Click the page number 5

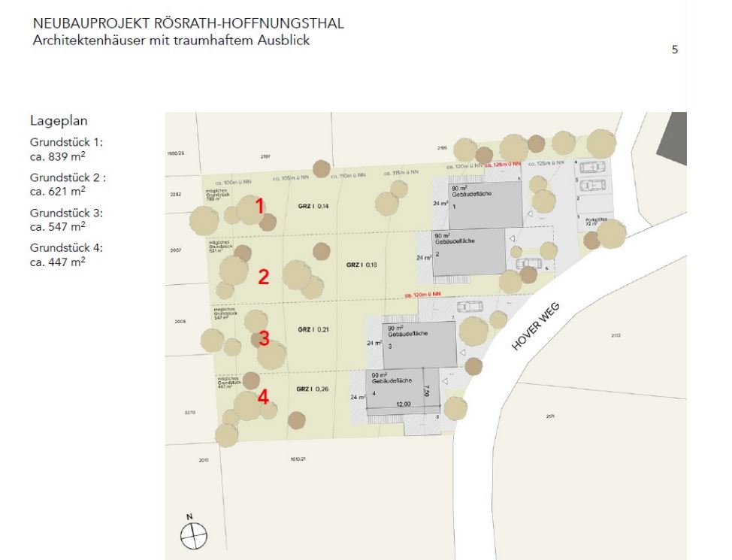click(674, 50)
